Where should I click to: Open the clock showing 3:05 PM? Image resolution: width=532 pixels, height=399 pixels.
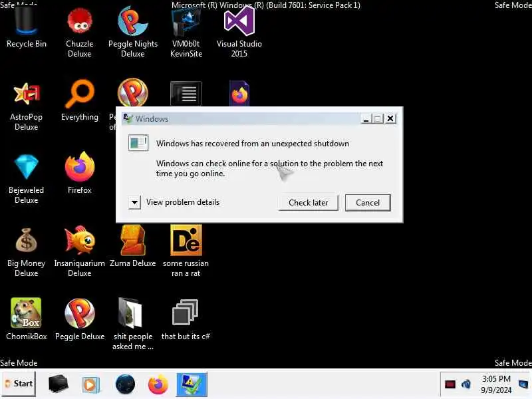(x=496, y=384)
